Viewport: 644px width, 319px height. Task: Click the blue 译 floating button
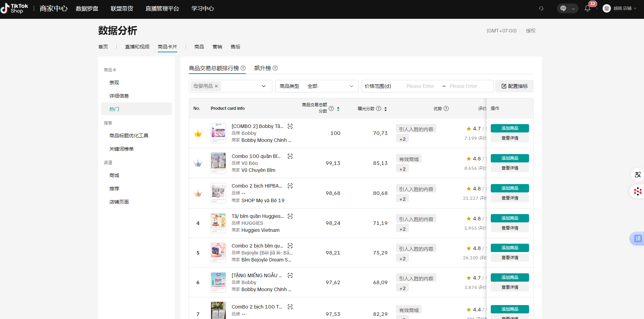click(637, 238)
